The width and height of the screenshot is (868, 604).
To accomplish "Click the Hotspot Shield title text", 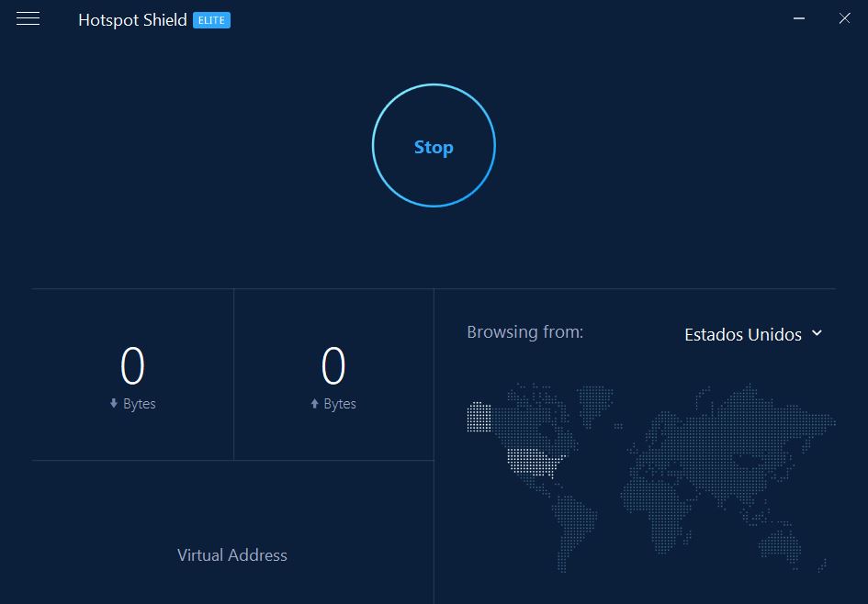I will pyautogui.click(x=132, y=20).
